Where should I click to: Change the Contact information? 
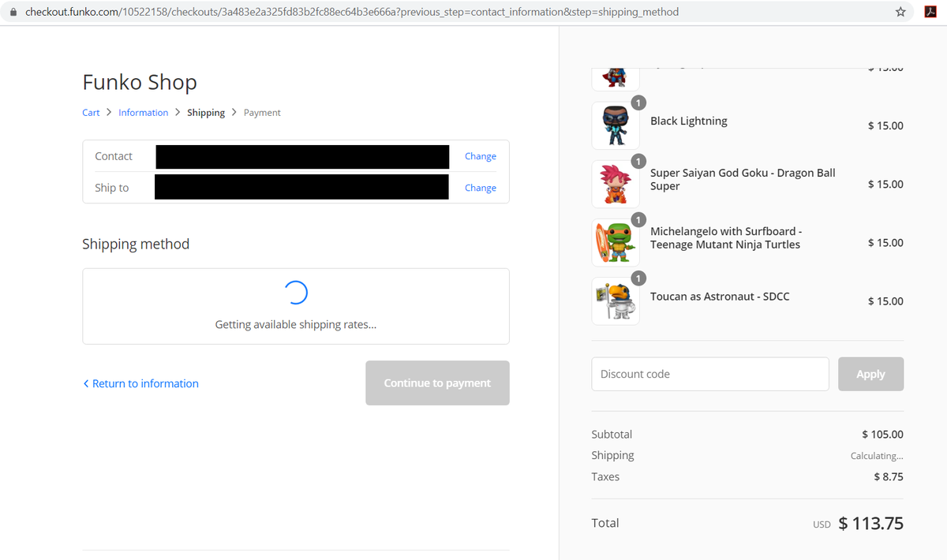[x=481, y=156]
